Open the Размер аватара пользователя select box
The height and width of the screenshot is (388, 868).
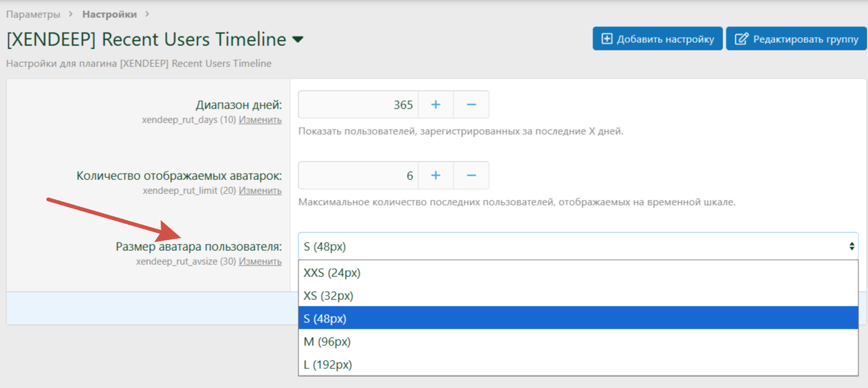point(578,246)
